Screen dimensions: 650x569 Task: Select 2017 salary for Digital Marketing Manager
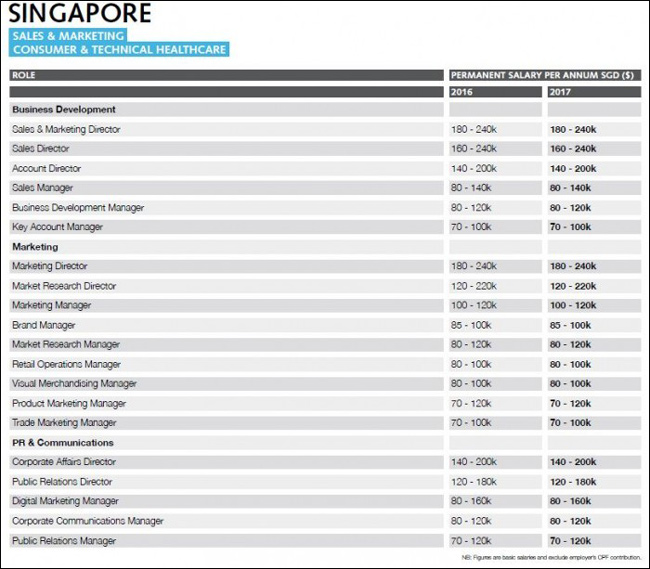[570, 501]
